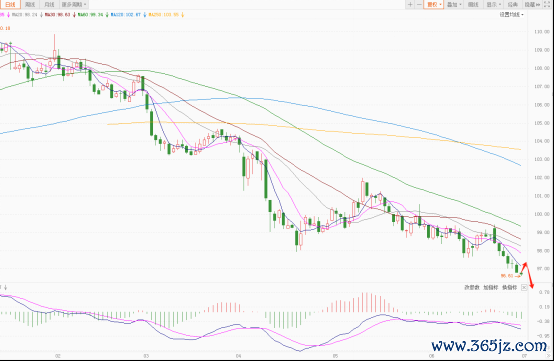Switch to the 日线 daily tab
554x361 pixels.
(x=11, y=5)
